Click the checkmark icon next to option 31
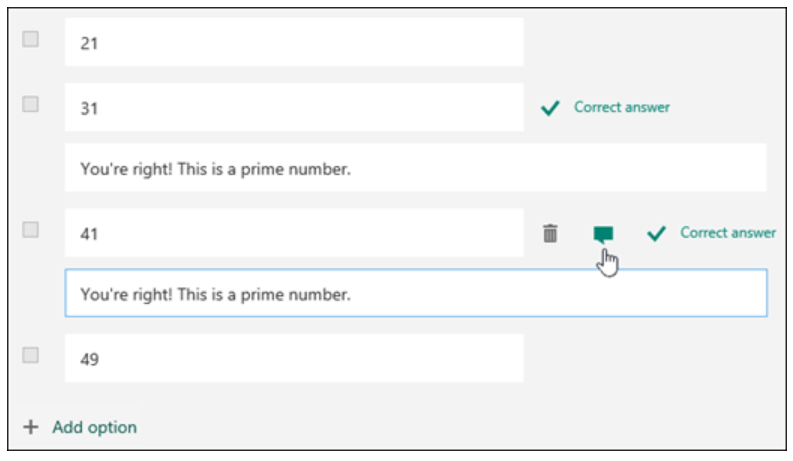The width and height of the screenshot is (793, 461). coord(550,108)
